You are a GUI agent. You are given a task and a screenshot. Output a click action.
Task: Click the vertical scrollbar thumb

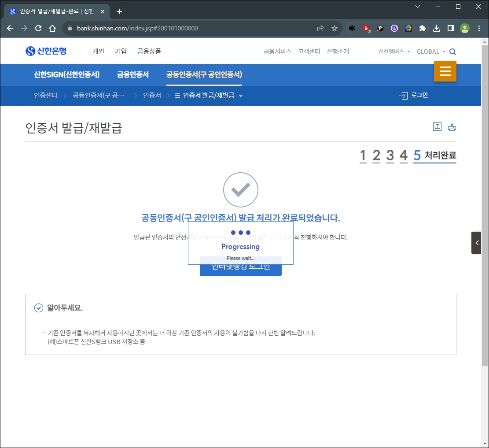coord(485,206)
